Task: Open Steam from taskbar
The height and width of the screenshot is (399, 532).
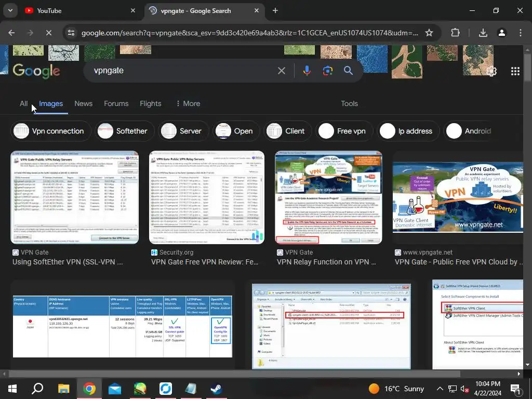Action: (216, 389)
